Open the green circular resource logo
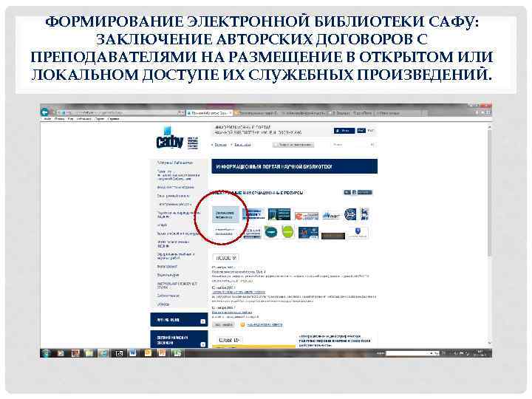The width and height of the screenshot is (532, 399). pos(287,232)
